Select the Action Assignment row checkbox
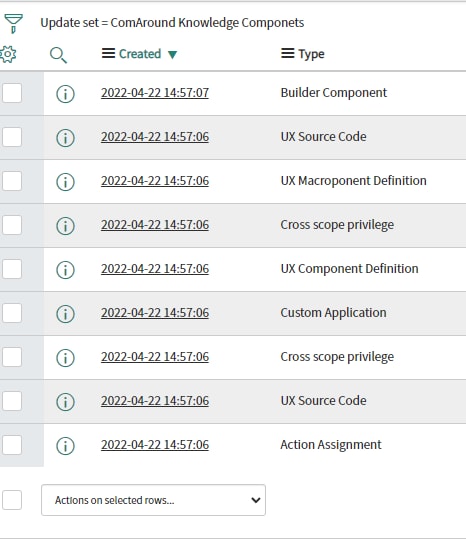 click(12, 445)
